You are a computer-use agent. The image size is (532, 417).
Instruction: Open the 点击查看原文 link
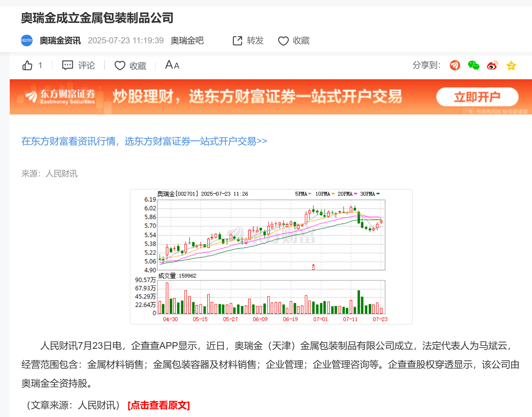tap(159, 405)
